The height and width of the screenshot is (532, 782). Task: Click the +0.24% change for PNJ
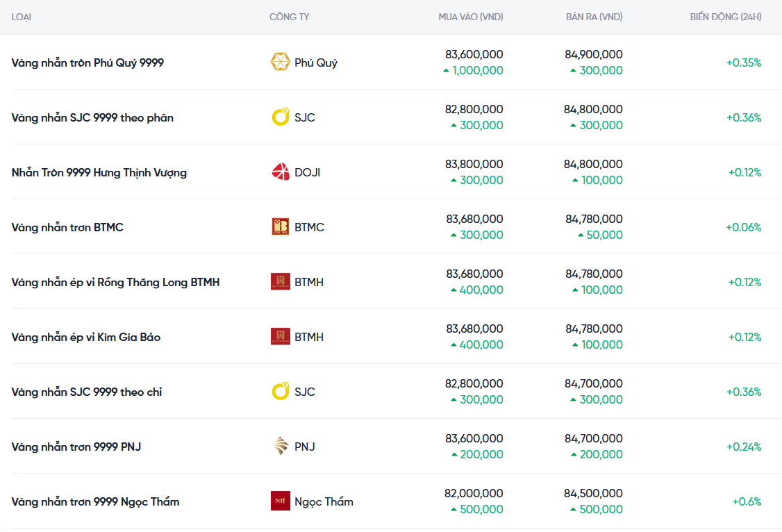[x=744, y=447]
